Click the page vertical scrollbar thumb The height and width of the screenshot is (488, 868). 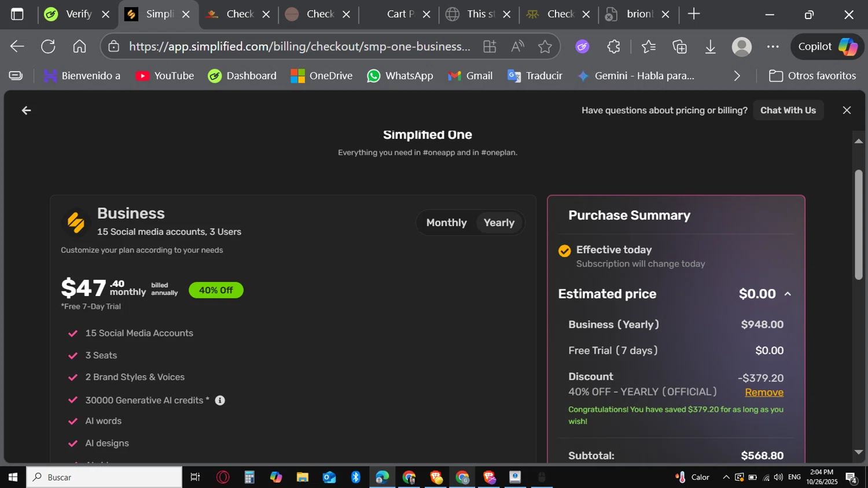(x=859, y=225)
